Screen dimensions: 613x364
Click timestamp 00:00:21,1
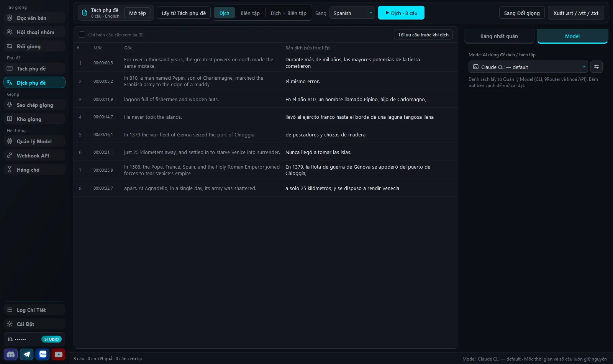tap(103, 152)
